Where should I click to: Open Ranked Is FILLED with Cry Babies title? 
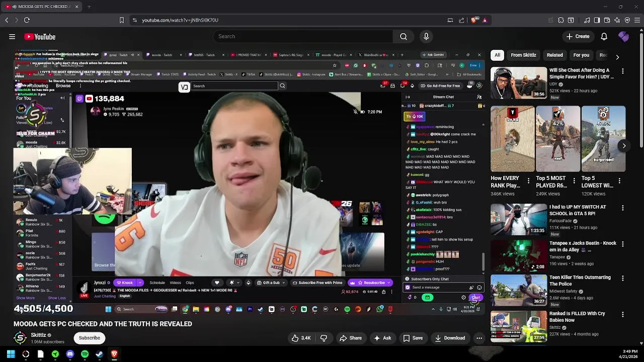point(577,317)
